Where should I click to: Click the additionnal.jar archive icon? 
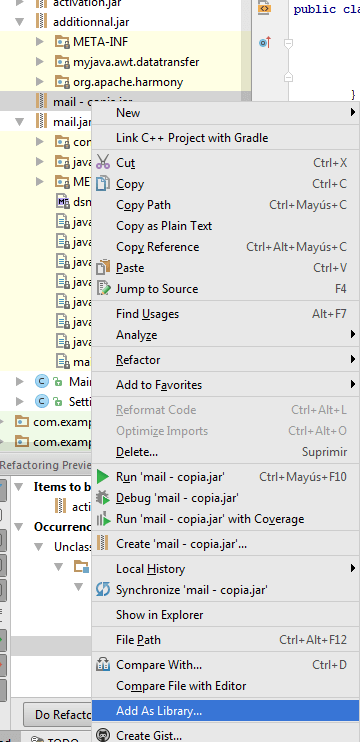click(42, 22)
